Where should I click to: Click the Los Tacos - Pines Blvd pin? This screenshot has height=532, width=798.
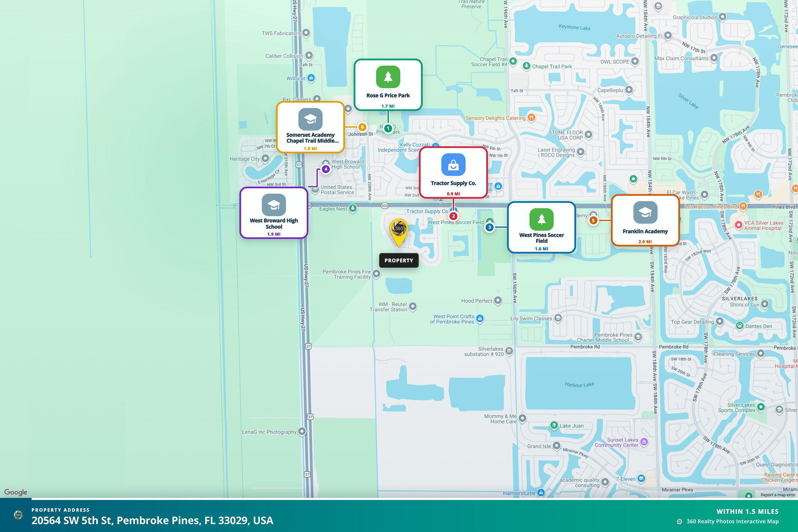743,206
